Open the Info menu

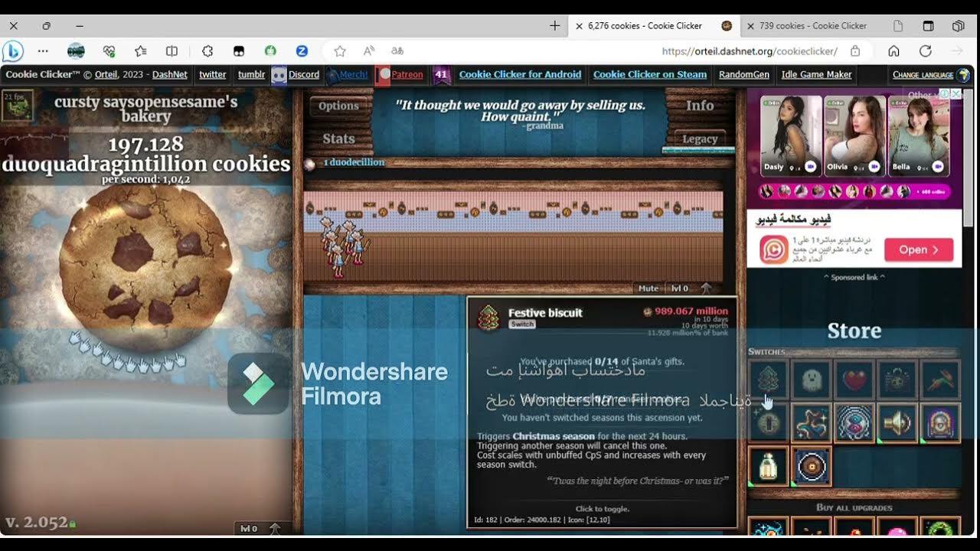pyautogui.click(x=700, y=106)
